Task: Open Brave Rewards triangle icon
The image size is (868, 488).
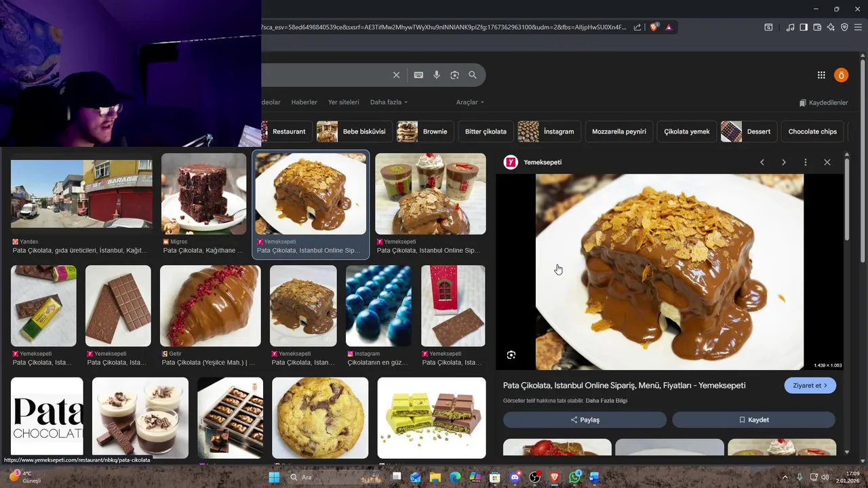Action: [x=669, y=27]
